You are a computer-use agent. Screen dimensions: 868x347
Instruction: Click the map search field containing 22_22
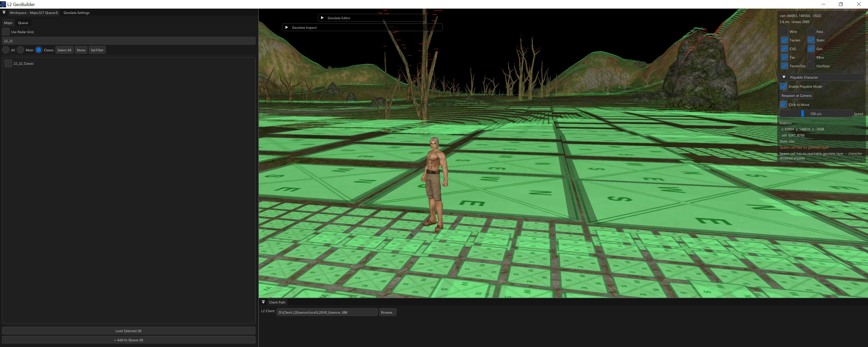click(x=128, y=41)
